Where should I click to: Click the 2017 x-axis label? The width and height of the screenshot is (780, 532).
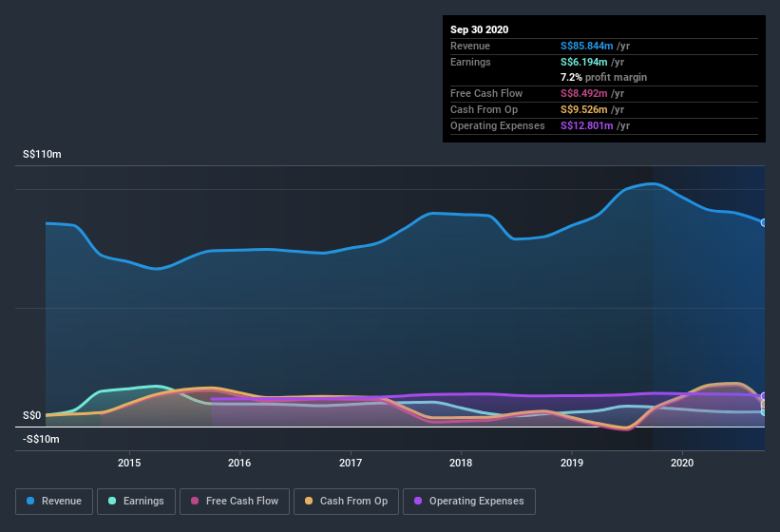(351, 463)
